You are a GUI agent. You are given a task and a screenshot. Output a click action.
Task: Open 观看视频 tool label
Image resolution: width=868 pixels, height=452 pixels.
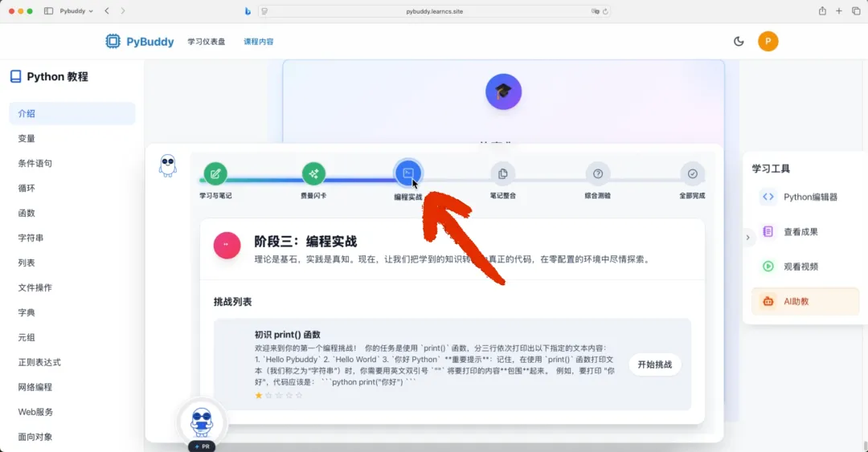[800, 267]
